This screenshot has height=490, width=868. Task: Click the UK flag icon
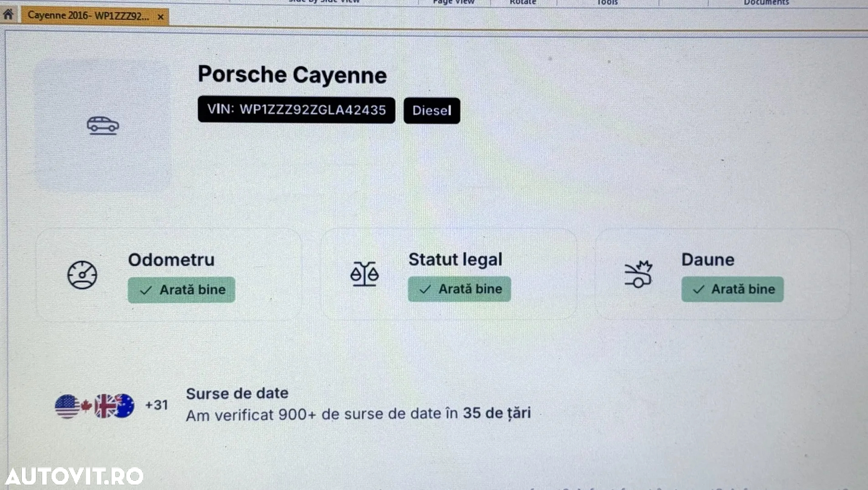click(x=104, y=406)
